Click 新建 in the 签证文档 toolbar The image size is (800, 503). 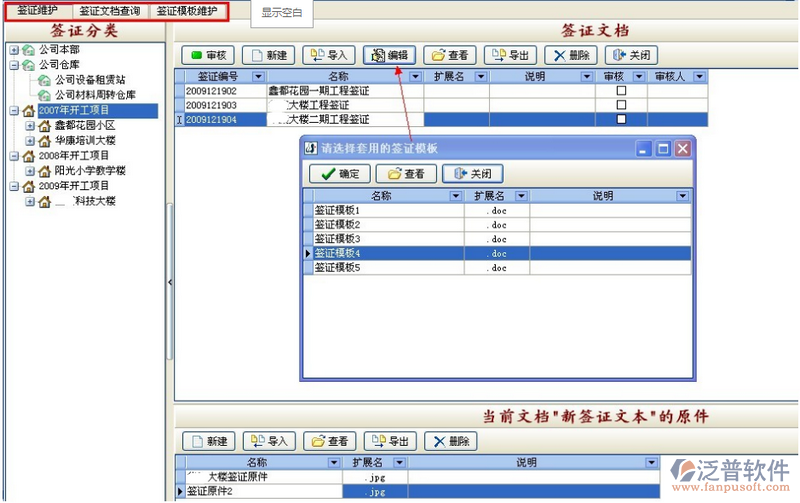268,55
